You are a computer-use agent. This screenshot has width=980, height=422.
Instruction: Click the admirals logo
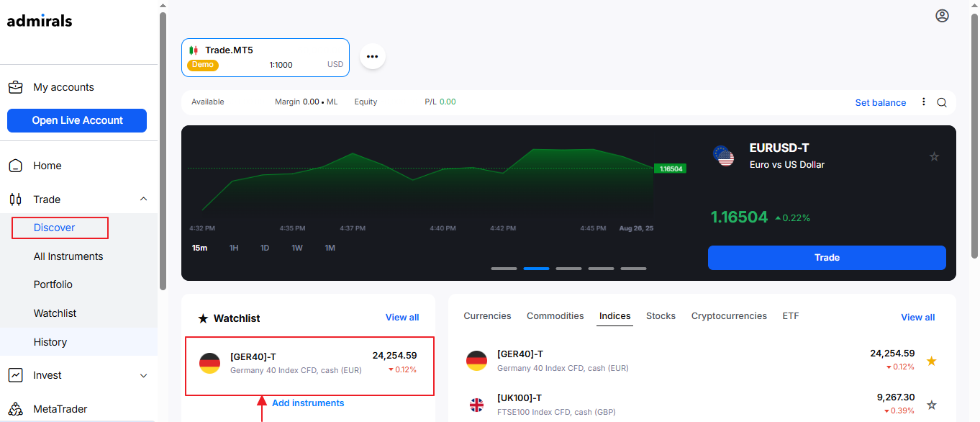point(40,20)
